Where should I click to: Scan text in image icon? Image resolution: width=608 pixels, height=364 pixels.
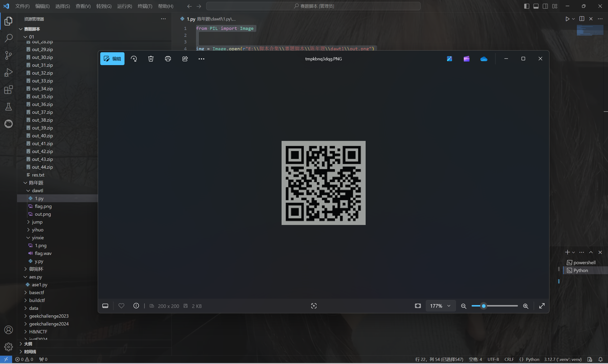pos(314,306)
